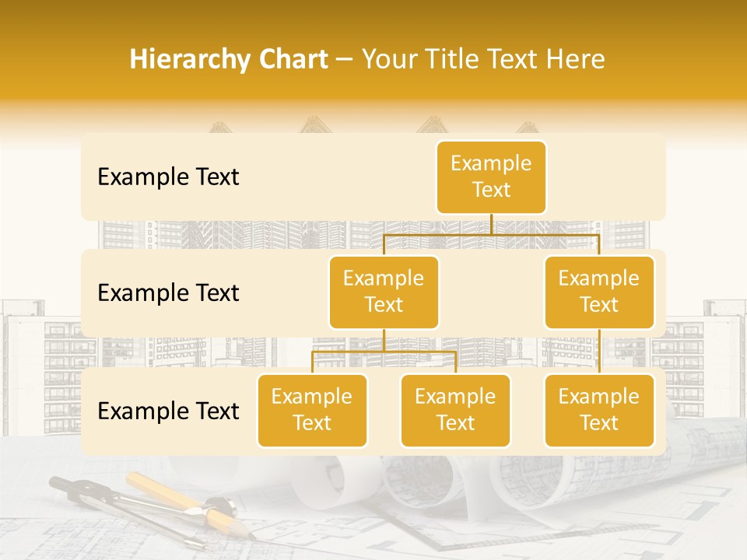Select the bold Hierarchy Chart heading text

[228, 58]
